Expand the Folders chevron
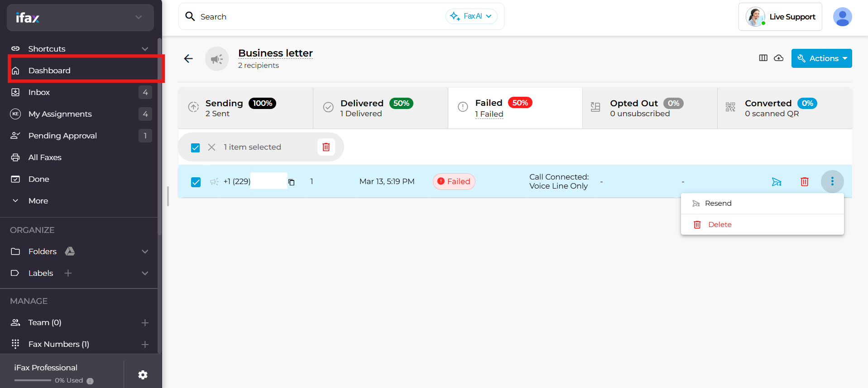The image size is (868, 388). click(x=145, y=251)
